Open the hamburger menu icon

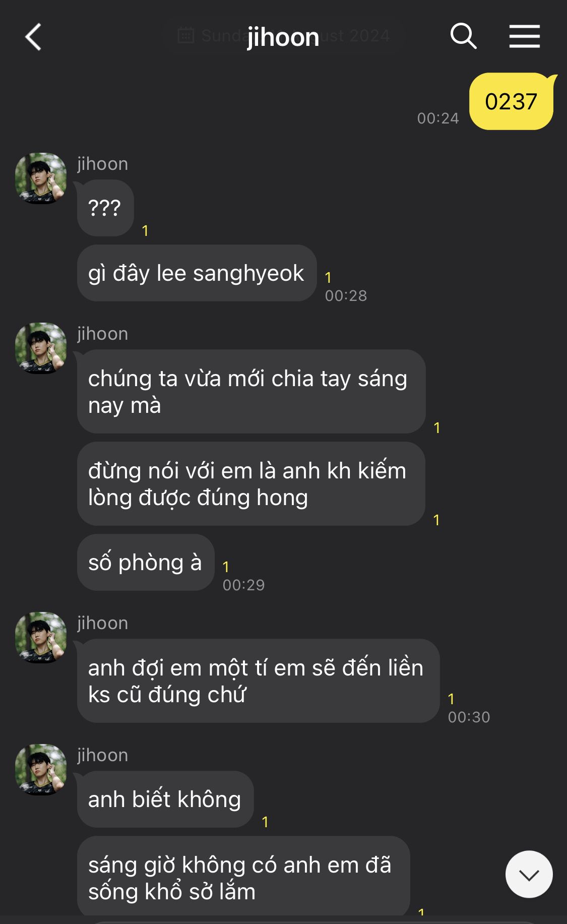pyautogui.click(x=524, y=36)
